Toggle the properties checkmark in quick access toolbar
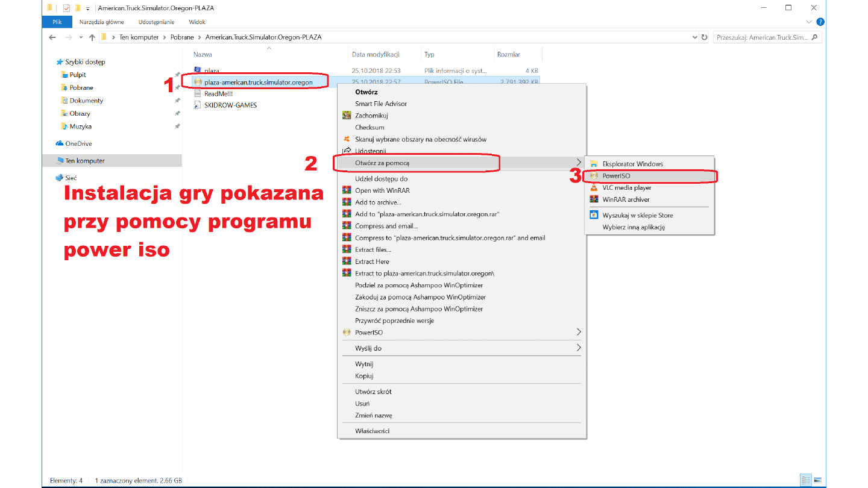The image size is (868, 488). coord(66,8)
